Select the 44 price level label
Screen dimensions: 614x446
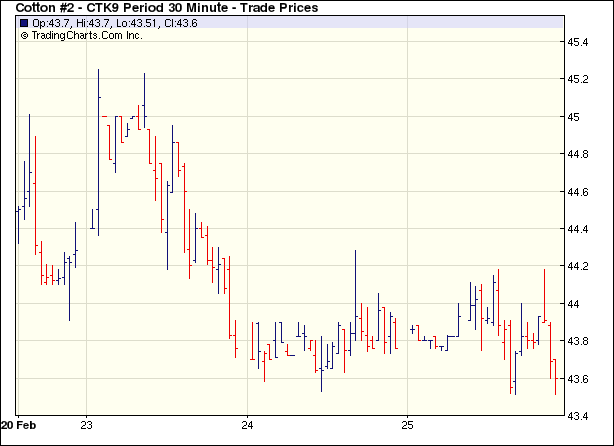[576, 304]
